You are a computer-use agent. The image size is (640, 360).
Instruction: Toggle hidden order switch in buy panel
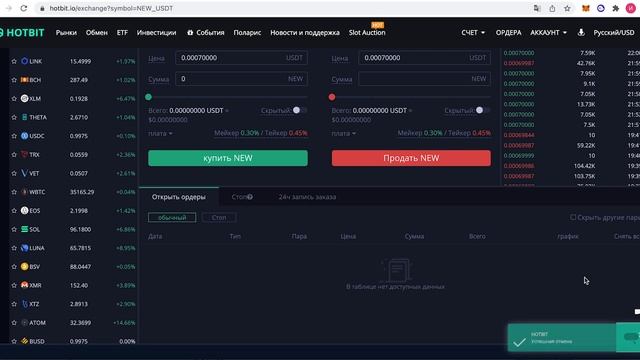point(300,110)
